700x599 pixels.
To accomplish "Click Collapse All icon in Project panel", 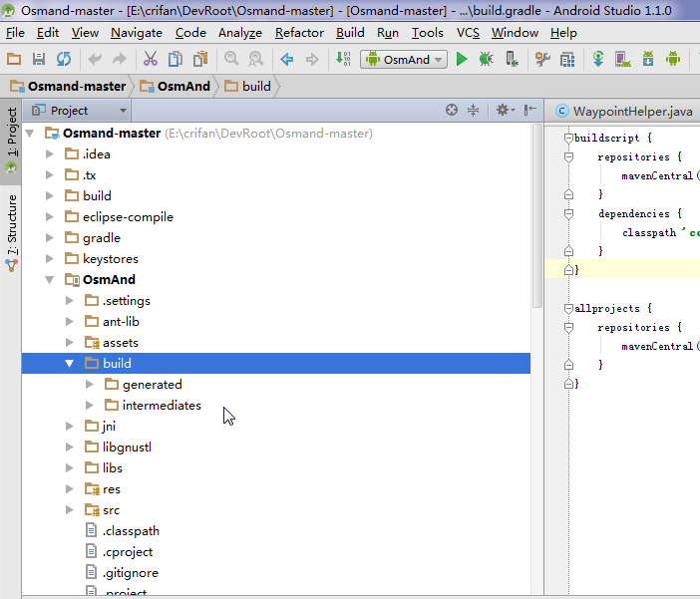I will pyautogui.click(x=474, y=110).
